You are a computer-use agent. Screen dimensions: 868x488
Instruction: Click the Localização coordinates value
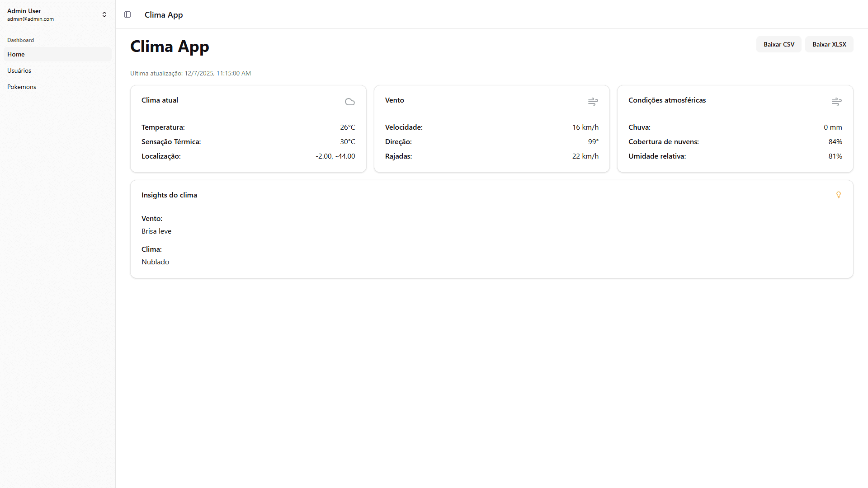click(x=335, y=156)
